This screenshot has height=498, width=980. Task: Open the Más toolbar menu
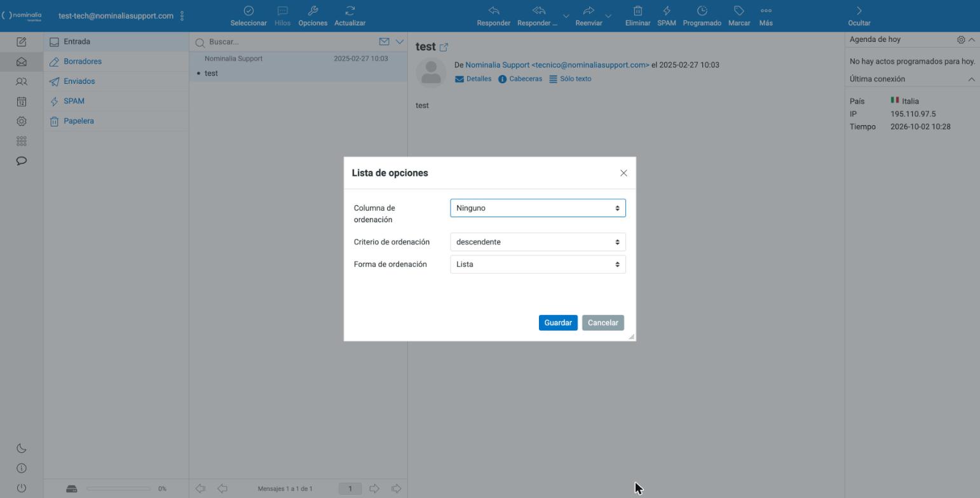(x=766, y=16)
